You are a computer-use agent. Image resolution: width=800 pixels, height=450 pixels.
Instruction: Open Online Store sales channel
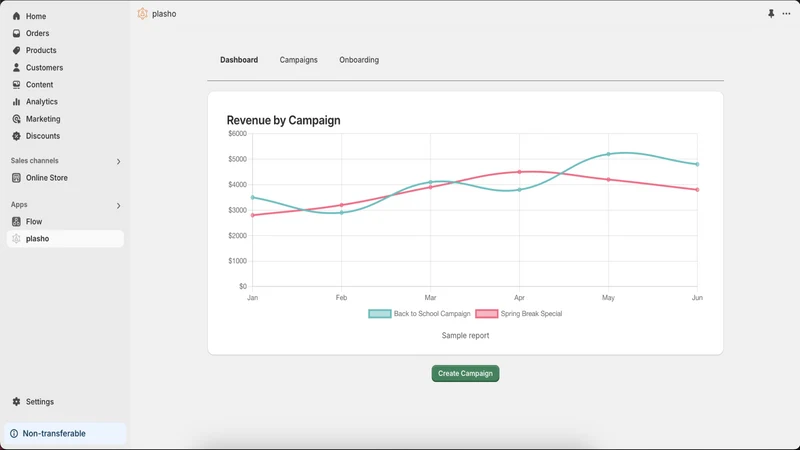(x=47, y=178)
